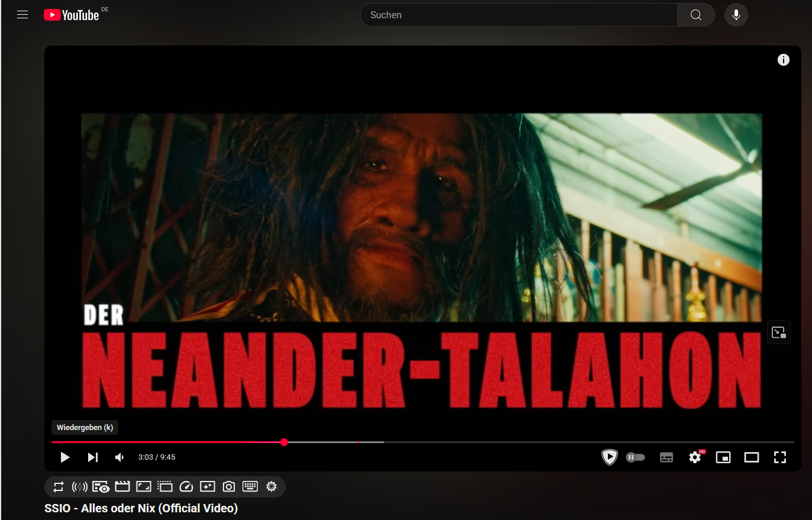The height and width of the screenshot is (520, 812).
Task: Open keyboard shortcuts icon
Action: [250, 487]
